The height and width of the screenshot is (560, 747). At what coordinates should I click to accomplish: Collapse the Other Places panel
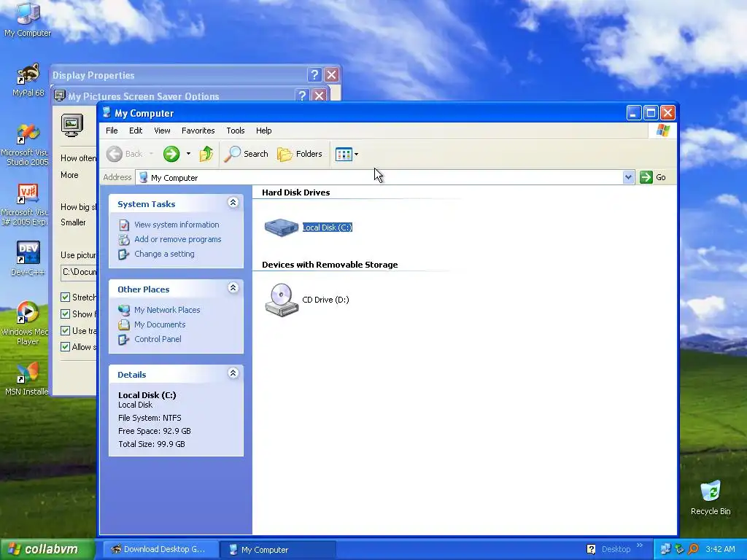click(x=233, y=288)
